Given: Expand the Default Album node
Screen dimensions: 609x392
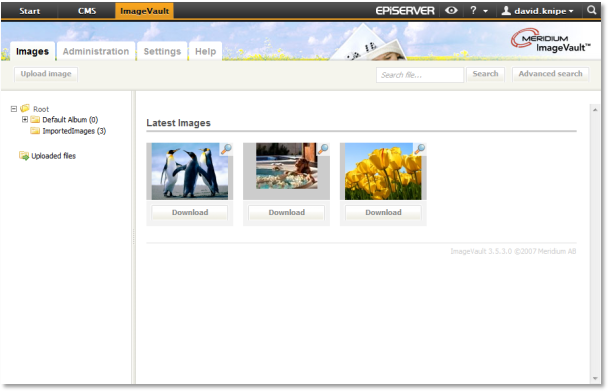Looking at the screenshot, I should coord(25,119).
